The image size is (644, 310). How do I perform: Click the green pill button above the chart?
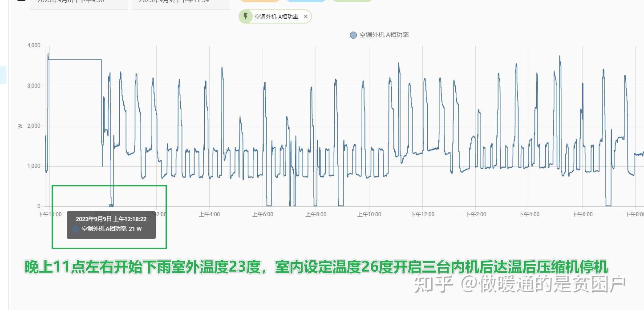[x=352, y=1]
